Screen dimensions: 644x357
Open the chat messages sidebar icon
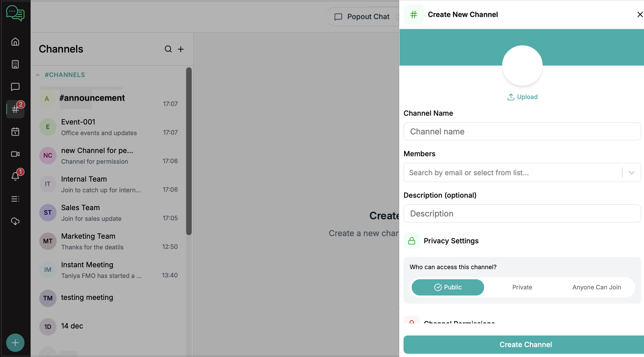click(x=15, y=87)
